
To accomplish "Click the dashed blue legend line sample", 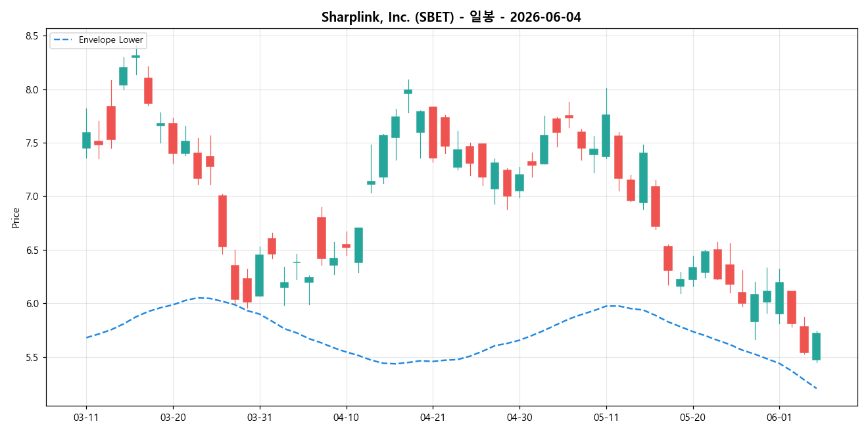I will pyautogui.click(x=63, y=40).
